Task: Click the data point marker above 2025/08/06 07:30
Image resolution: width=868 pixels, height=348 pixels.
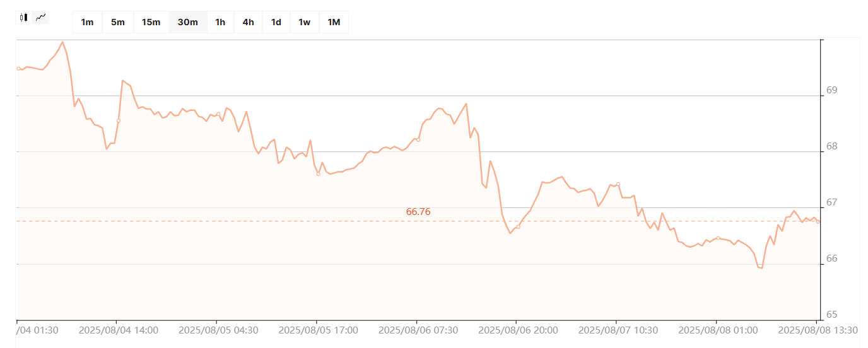Action: click(418, 139)
